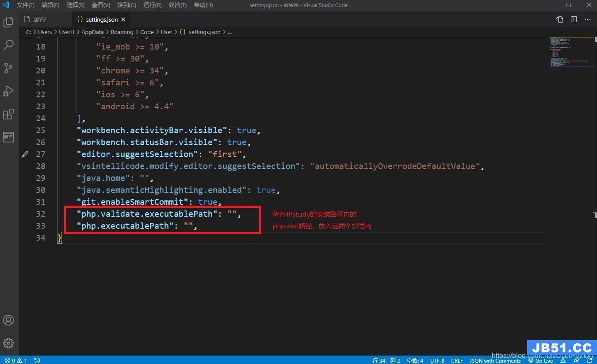
Task: Open the Explorer view in activity bar
Action: click(x=8, y=22)
